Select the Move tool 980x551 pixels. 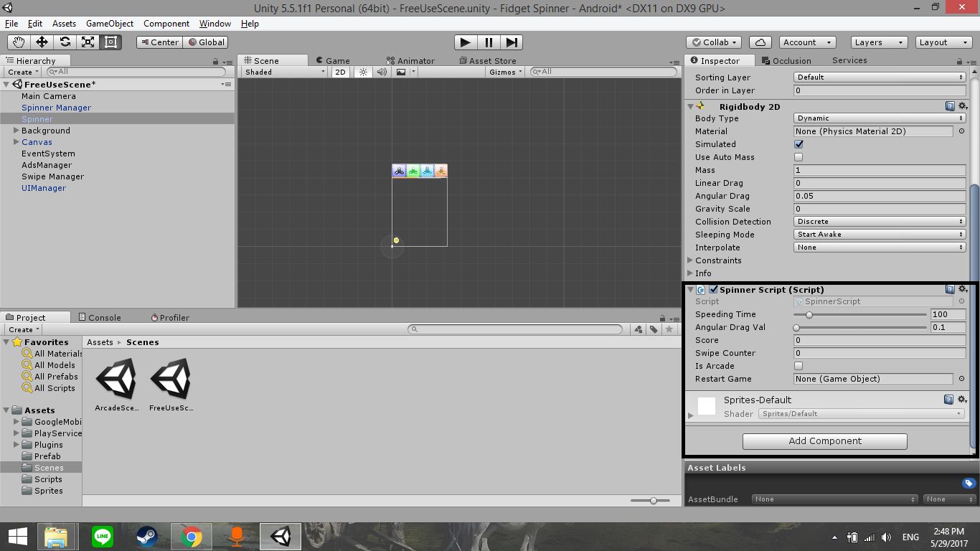click(x=42, y=42)
